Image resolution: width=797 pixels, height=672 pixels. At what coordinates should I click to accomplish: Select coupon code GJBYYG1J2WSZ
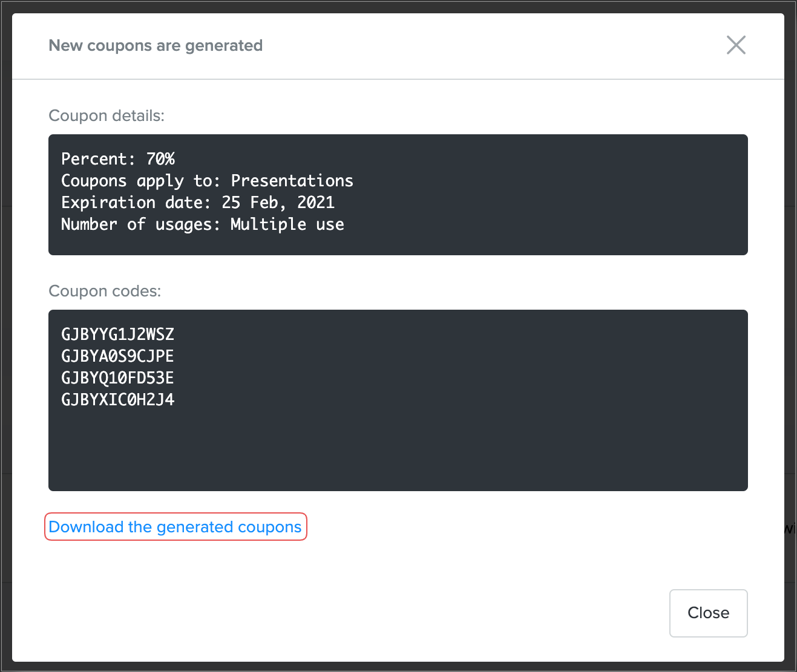coord(117,334)
